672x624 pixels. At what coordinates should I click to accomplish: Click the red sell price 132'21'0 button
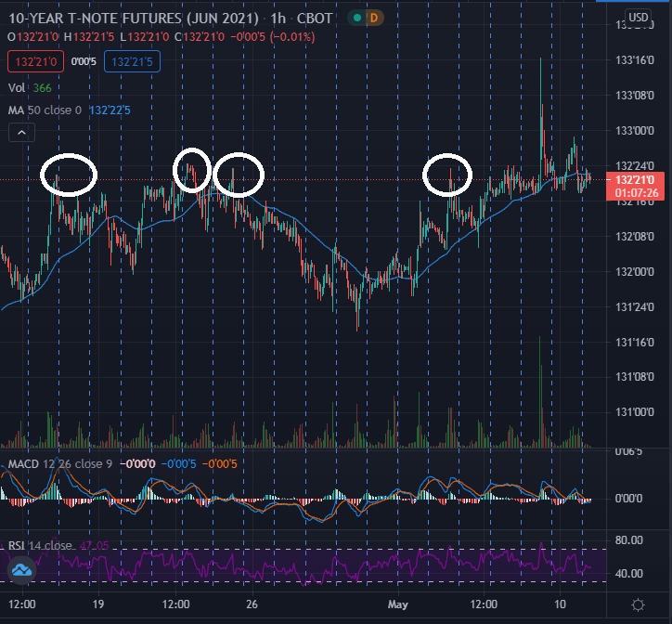[x=35, y=62]
